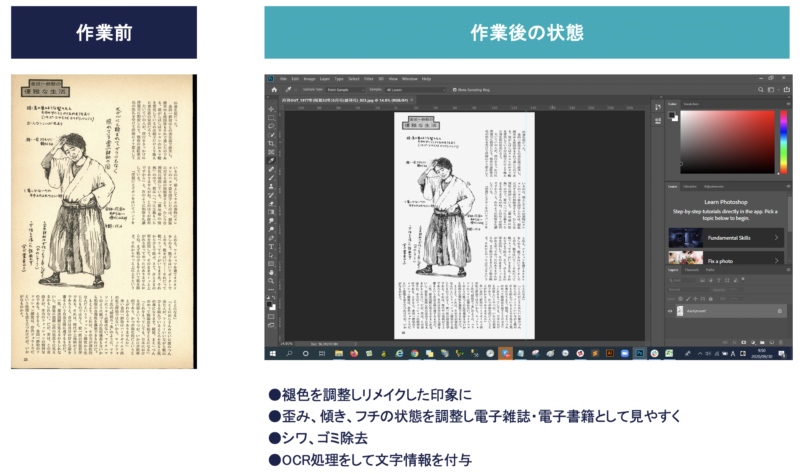The height and width of the screenshot is (474, 800).
Task: Select the Path Selection tool
Action: coord(271,255)
